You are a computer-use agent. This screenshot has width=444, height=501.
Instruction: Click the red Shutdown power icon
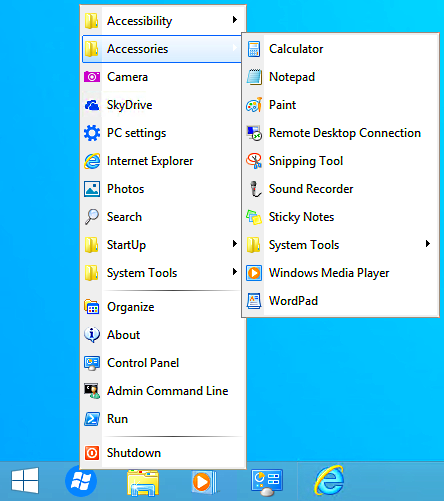(x=92, y=453)
